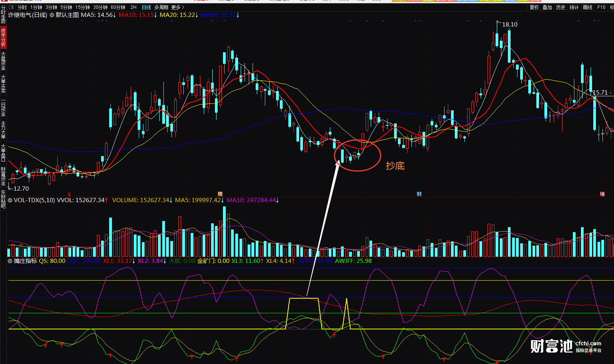Click the volume MA5: 199997.42 value
The height and width of the screenshot is (364, 614).
[198, 200]
